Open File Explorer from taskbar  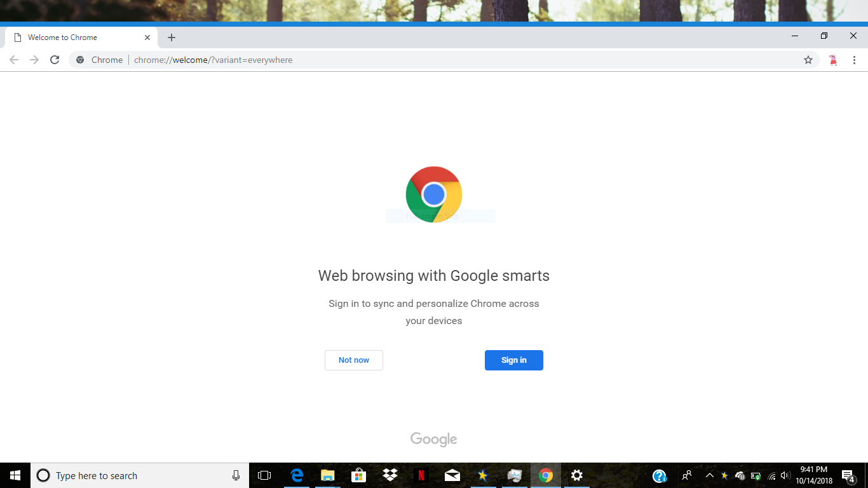point(327,475)
